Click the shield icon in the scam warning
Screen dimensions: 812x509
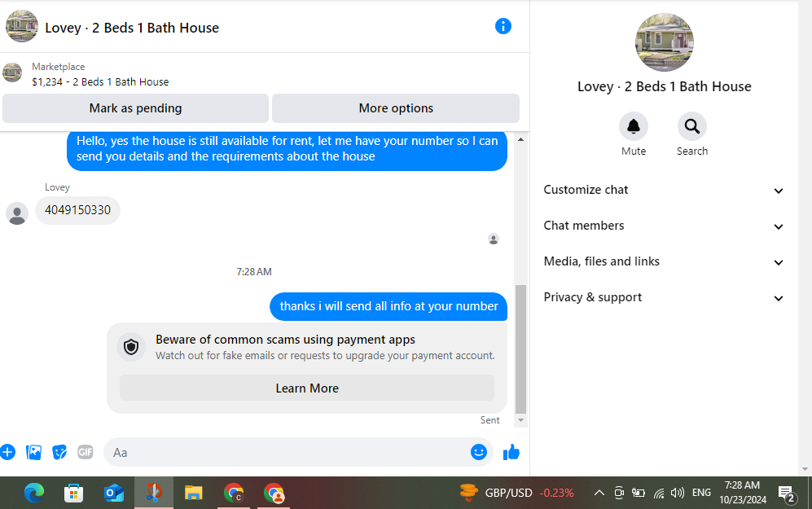[x=131, y=346]
